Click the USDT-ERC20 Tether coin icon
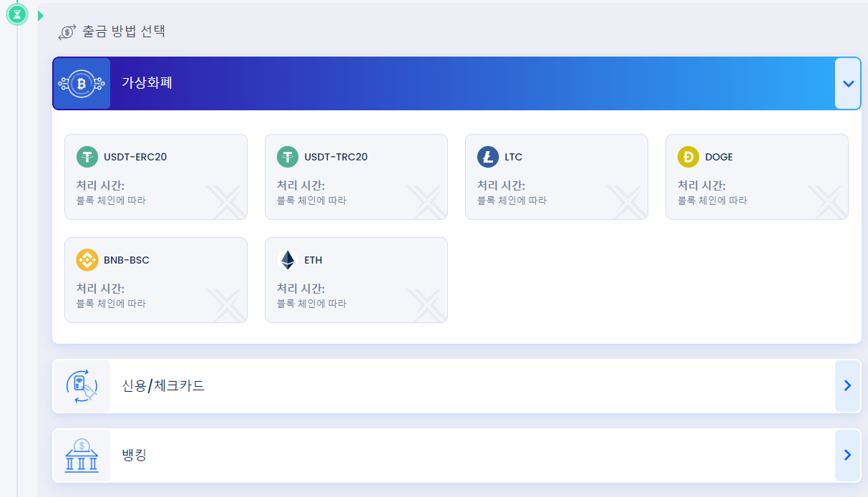This screenshot has width=868, height=497. (x=87, y=157)
